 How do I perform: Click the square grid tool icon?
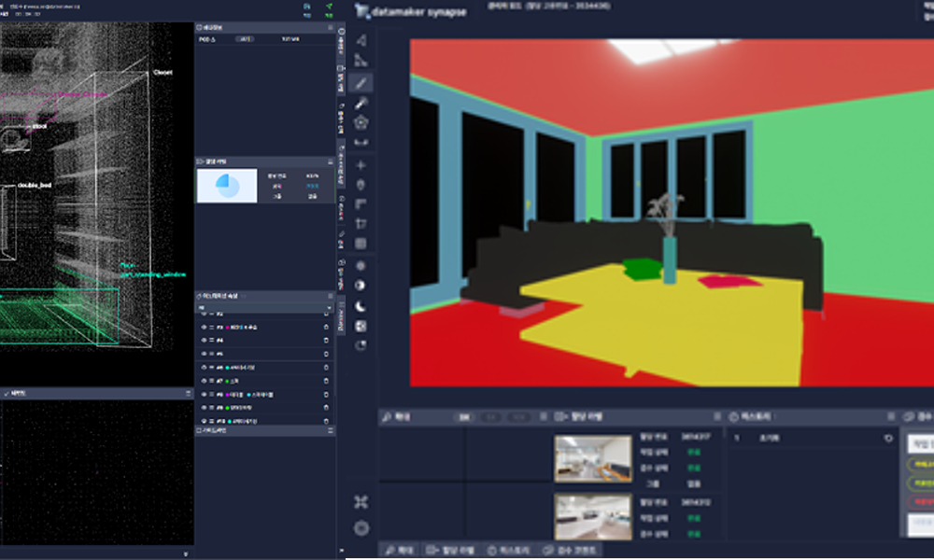[361, 244]
